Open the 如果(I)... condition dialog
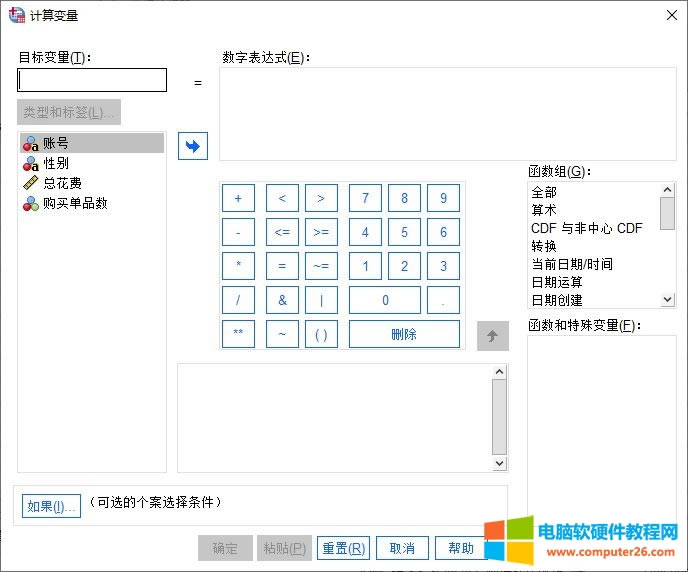The width and height of the screenshot is (688, 572). point(51,506)
